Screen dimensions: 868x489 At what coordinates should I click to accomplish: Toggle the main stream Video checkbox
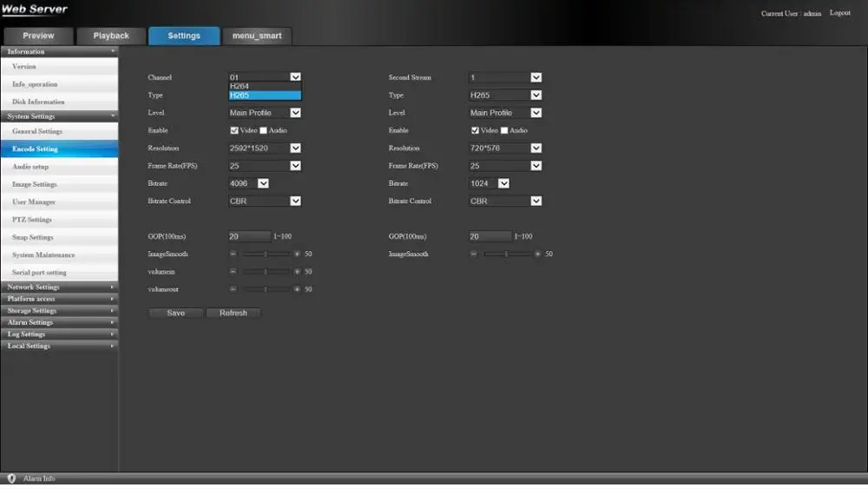click(234, 130)
